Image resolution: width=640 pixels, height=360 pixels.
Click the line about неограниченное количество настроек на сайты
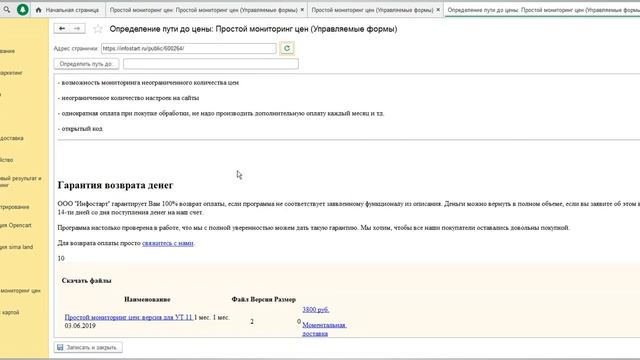point(129,98)
